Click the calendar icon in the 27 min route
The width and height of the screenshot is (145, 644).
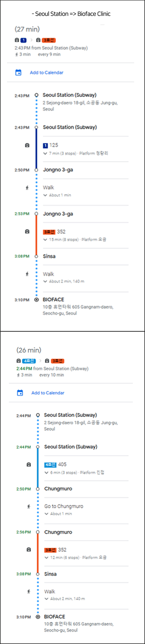pos(18,72)
